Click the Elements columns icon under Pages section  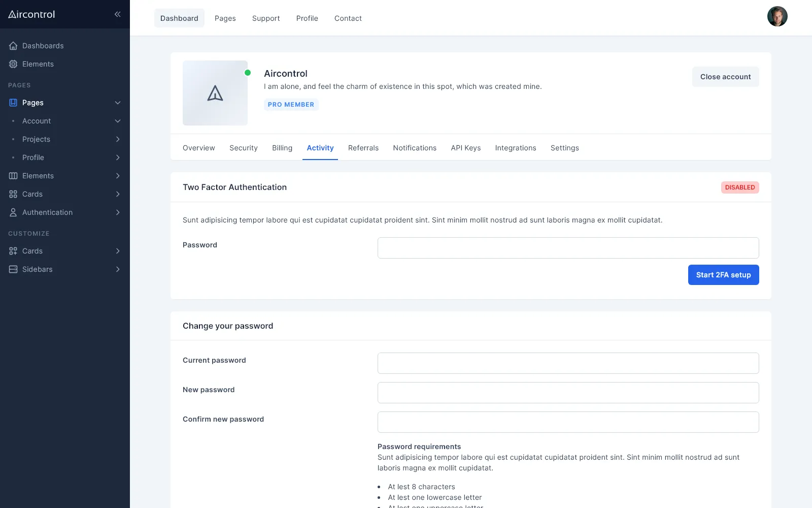(x=13, y=176)
